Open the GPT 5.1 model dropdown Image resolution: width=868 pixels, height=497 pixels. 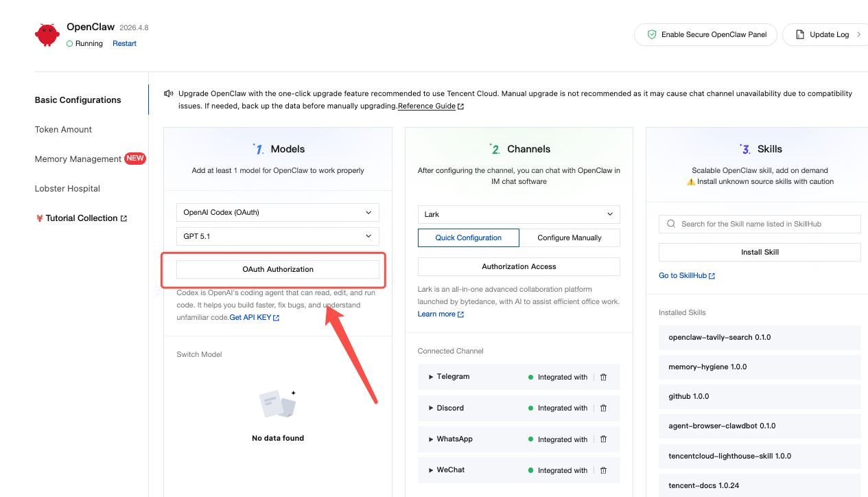point(277,236)
